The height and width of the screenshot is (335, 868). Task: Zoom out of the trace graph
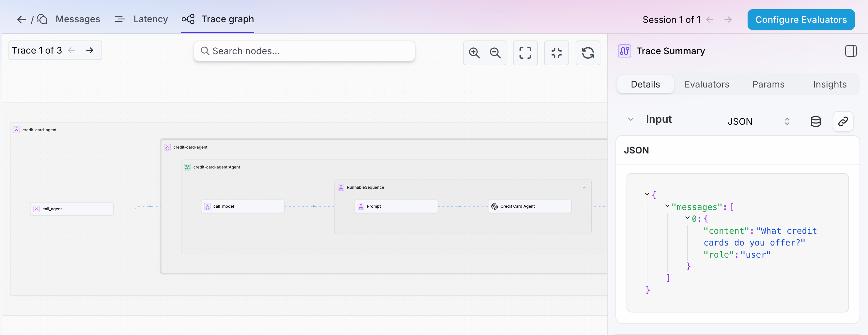point(495,53)
